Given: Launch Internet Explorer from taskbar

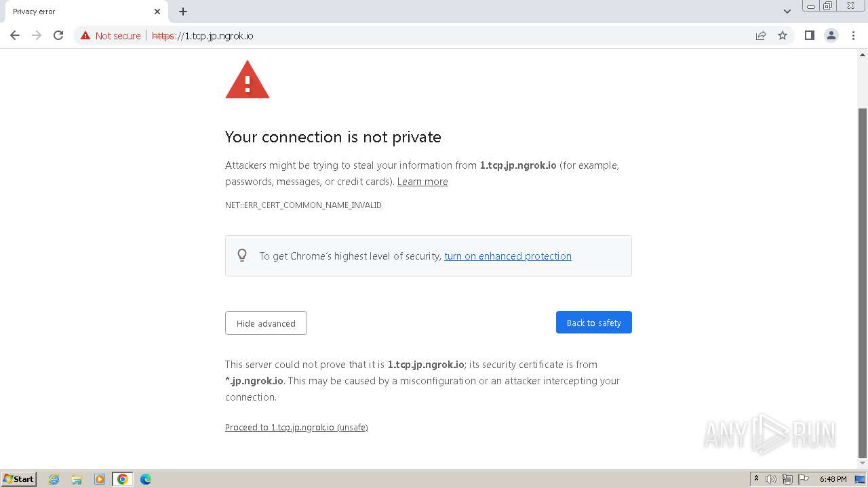Looking at the screenshot, I should [x=54, y=479].
